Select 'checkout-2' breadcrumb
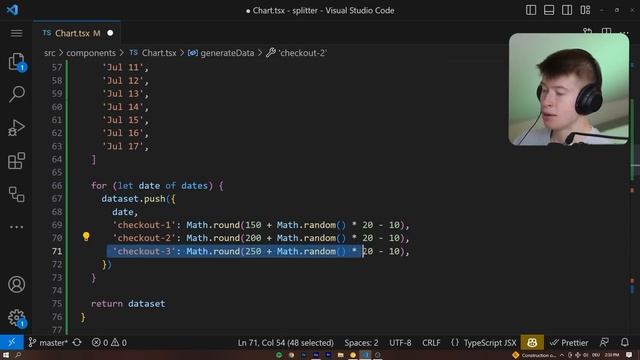 click(297, 53)
